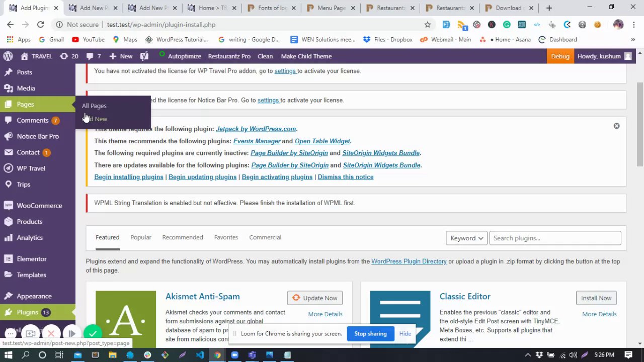644x362 pixels.
Task: Open the cookie extension icon
Action: coord(597,25)
